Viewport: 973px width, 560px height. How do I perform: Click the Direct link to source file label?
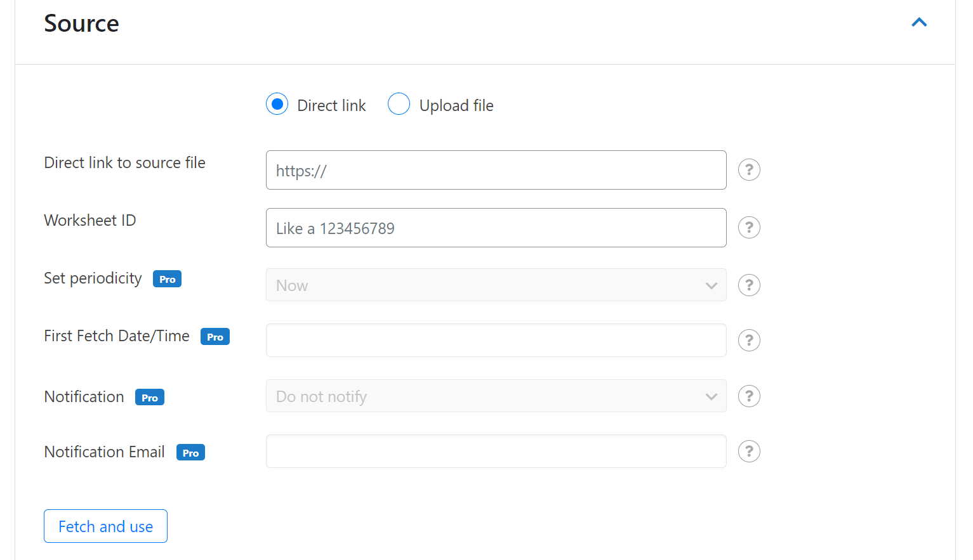(124, 163)
